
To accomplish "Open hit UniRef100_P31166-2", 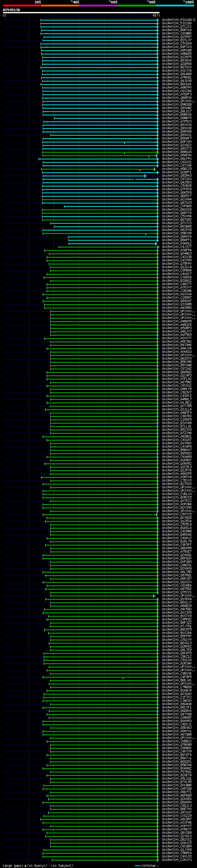I will pos(179,20).
